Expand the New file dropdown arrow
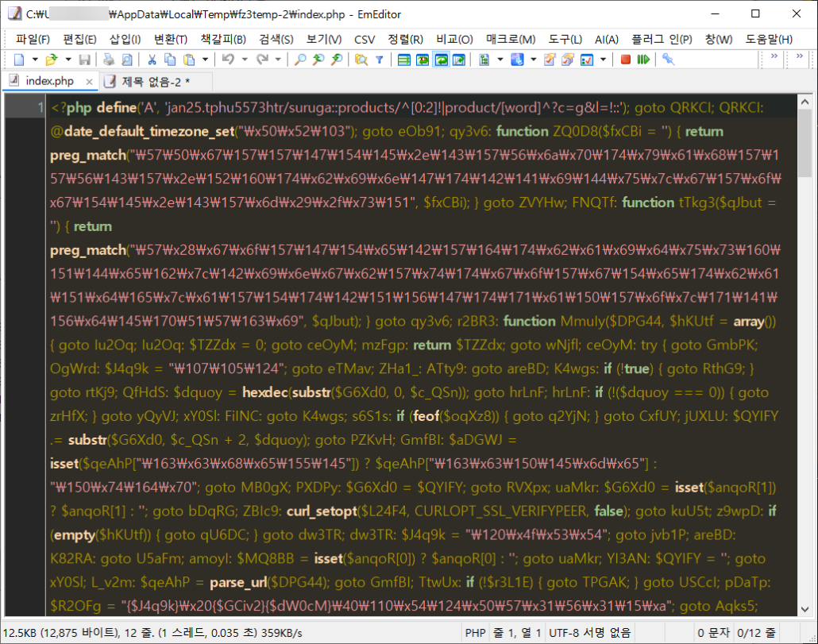818x644 pixels. [x=35, y=60]
